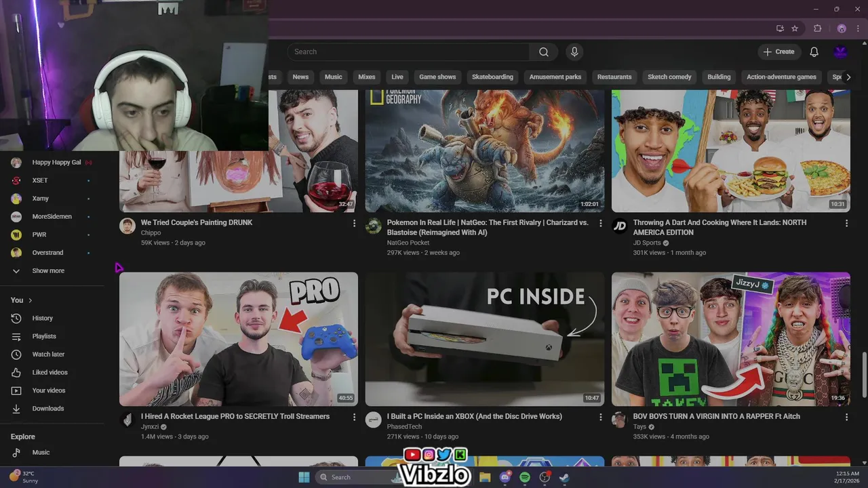Viewport: 868px width, 488px height.
Task: Open Spotify from the taskbar
Action: coord(525,477)
